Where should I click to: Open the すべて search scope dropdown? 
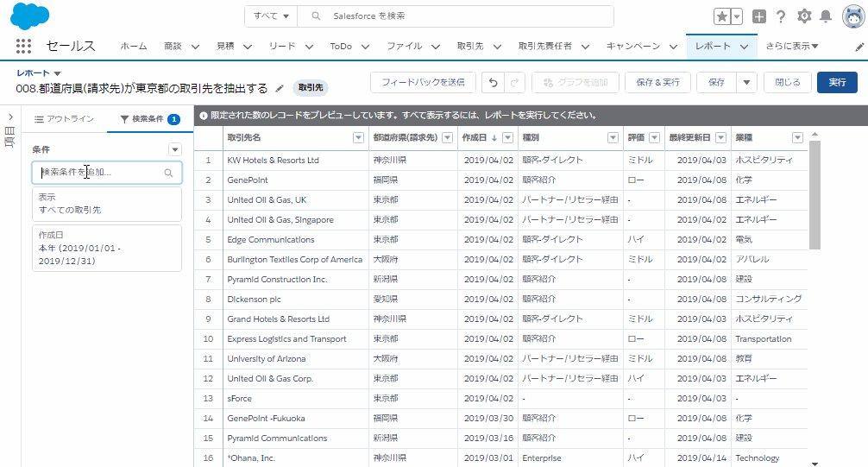(271, 16)
